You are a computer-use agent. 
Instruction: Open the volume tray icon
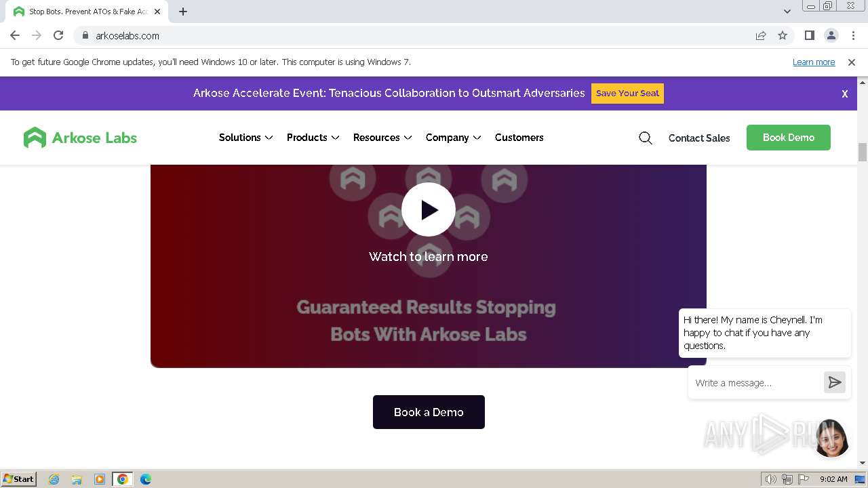(771, 479)
